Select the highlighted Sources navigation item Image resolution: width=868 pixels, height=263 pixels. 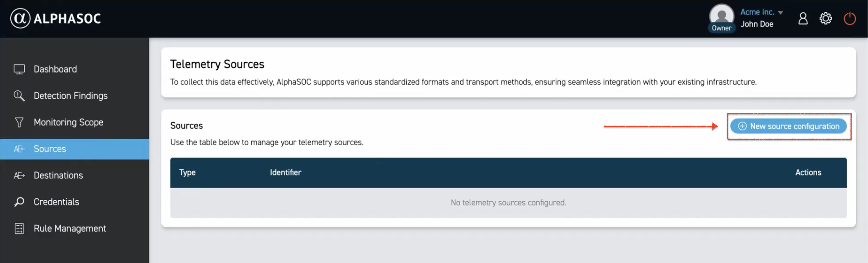pyautogui.click(x=49, y=148)
